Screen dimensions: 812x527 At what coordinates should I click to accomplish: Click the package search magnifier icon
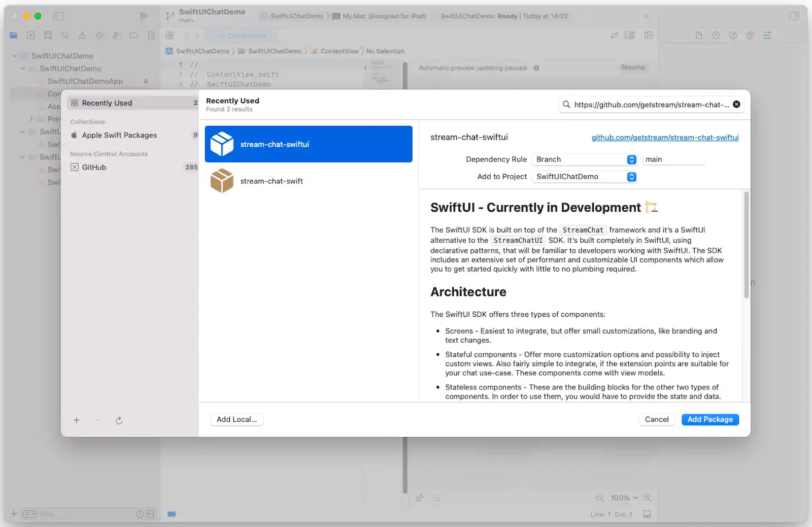tap(566, 105)
